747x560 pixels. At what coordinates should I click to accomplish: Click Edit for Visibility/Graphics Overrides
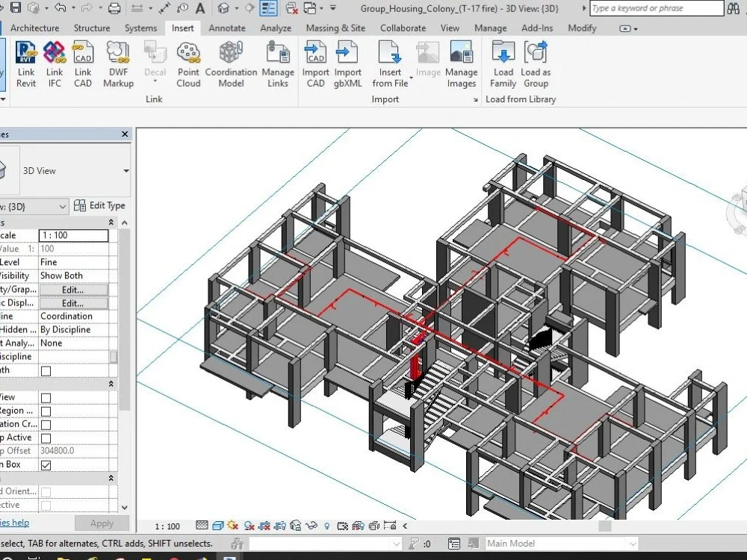(x=73, y=290)
